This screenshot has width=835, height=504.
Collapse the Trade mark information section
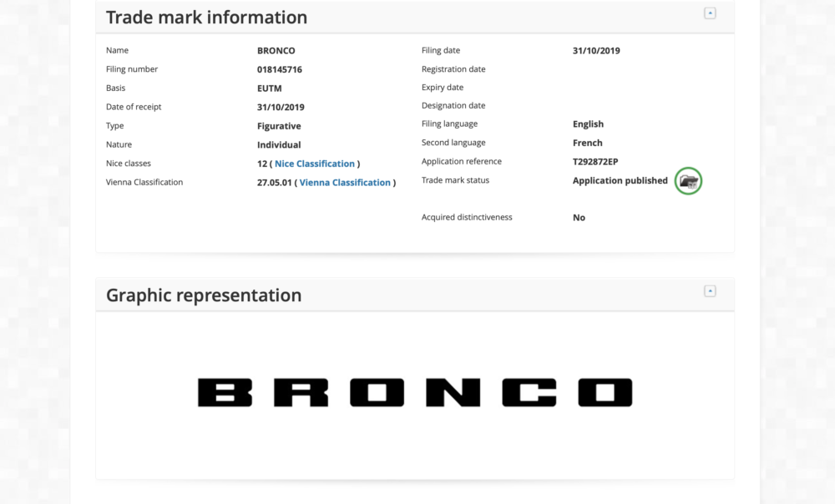(710, 13)
